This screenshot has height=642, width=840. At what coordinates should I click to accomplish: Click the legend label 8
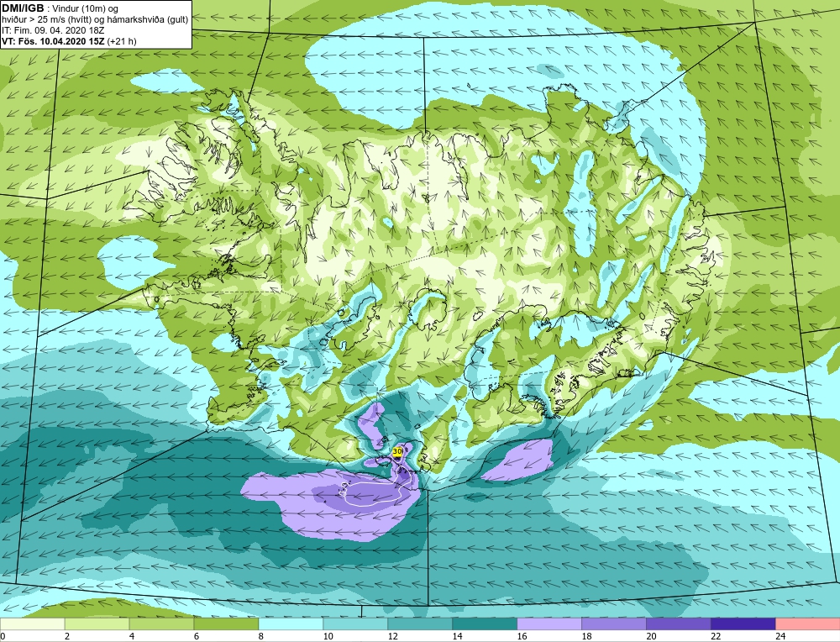(x=261, y=636)
